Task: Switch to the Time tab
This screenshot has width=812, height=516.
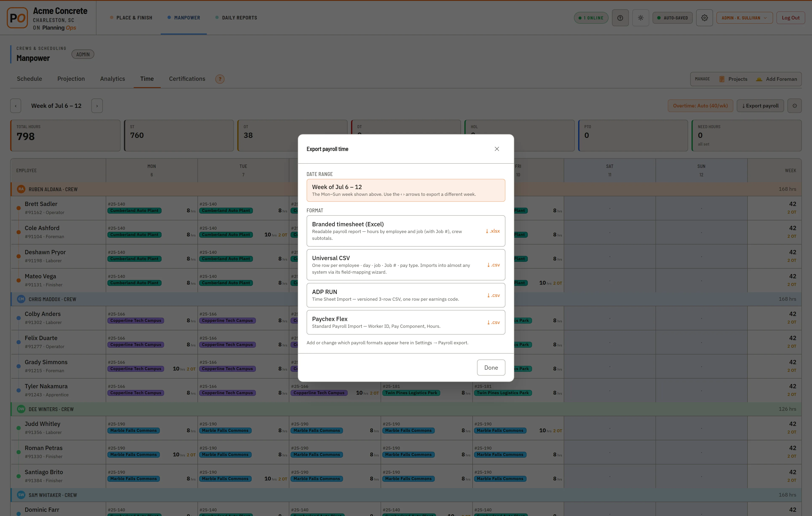Action: coord(147,79)
